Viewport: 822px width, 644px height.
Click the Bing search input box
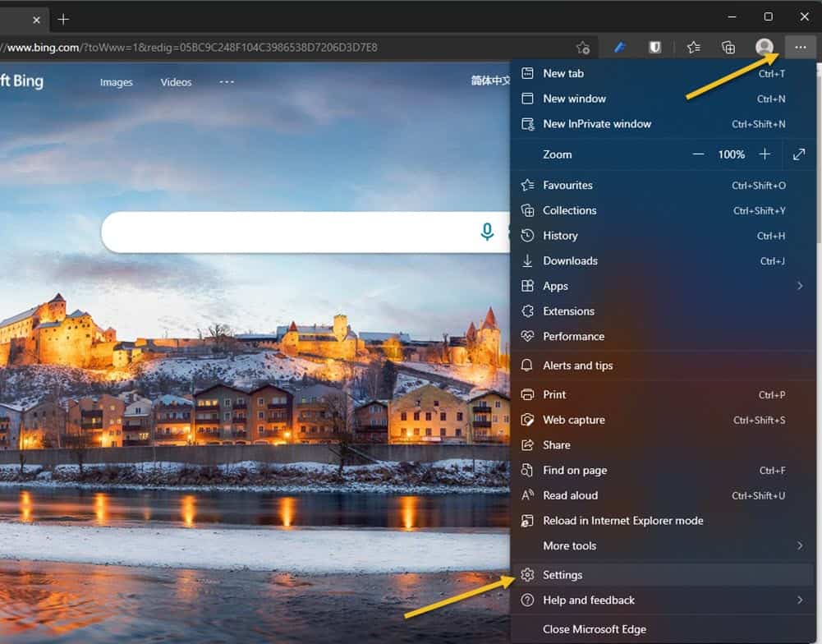[305, 232]
